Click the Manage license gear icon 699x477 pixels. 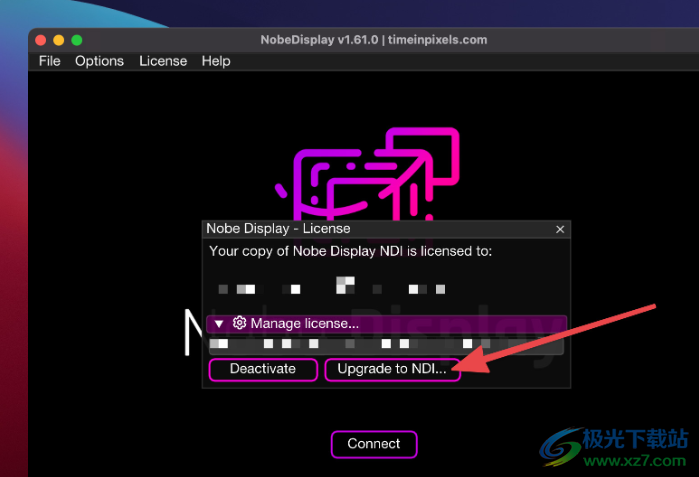239,323
